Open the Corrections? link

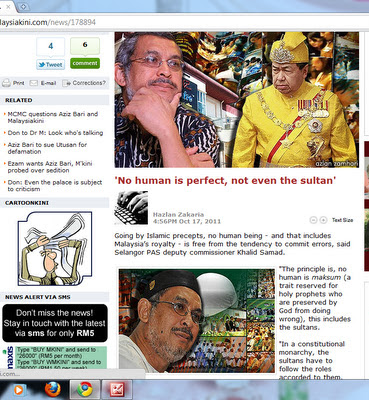89,83
